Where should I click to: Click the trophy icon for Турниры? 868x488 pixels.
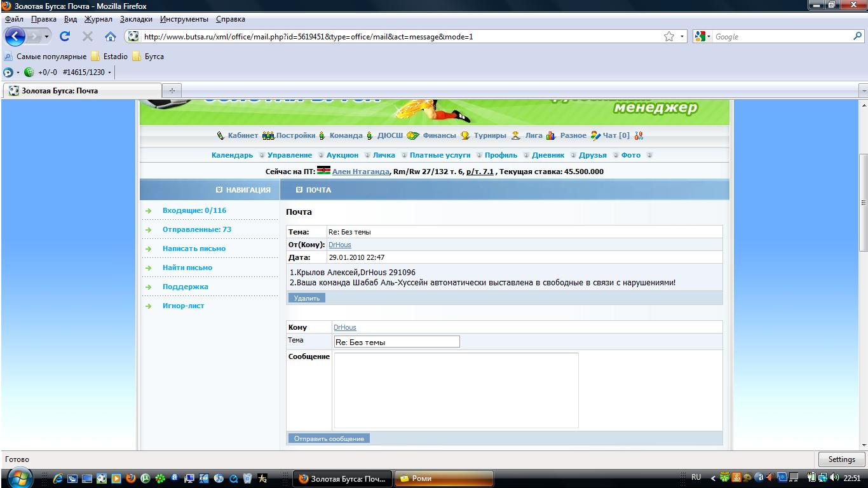pyautogui.click(x=466, y=135)
